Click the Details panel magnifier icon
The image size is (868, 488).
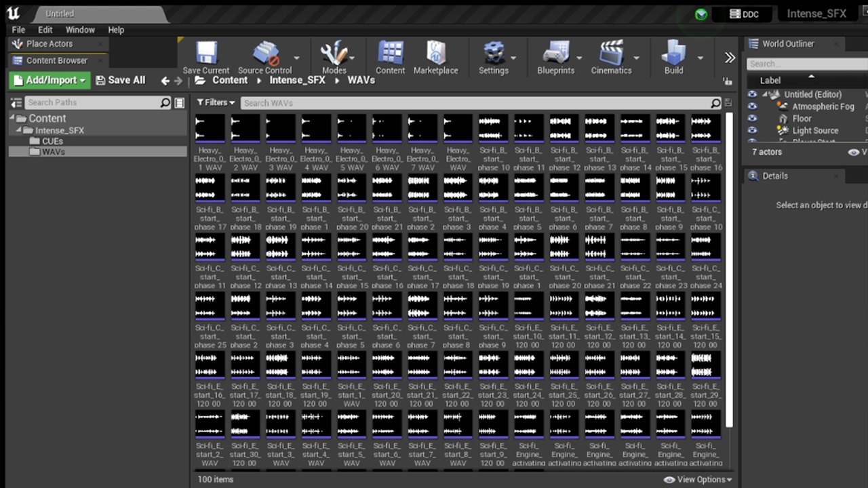coord(753,176)
